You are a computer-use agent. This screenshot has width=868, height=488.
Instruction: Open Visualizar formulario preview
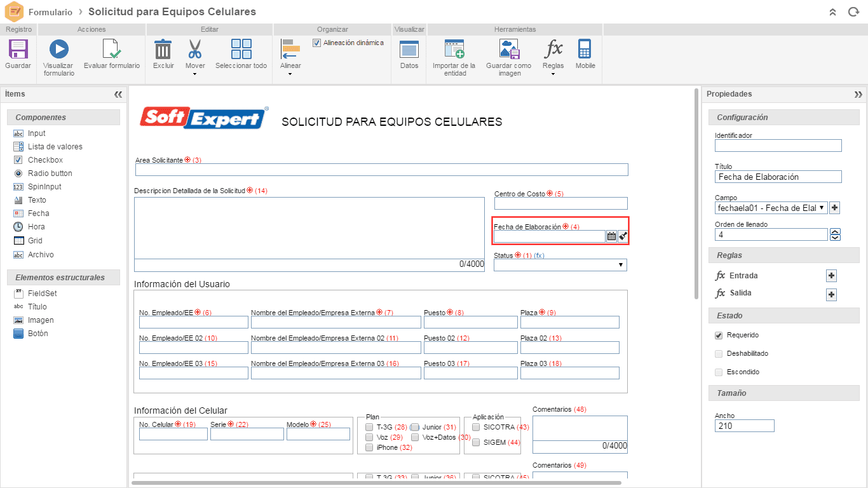58,49
